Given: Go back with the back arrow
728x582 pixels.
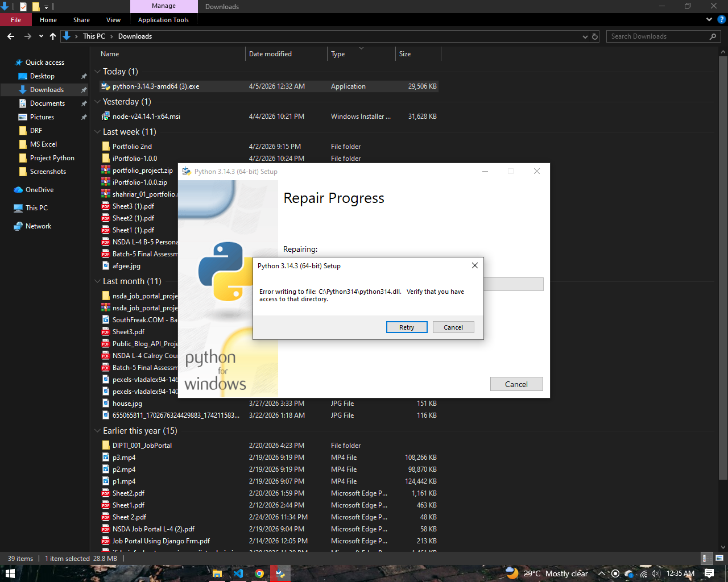Looking at the screenshot, I should pos(11,36).
